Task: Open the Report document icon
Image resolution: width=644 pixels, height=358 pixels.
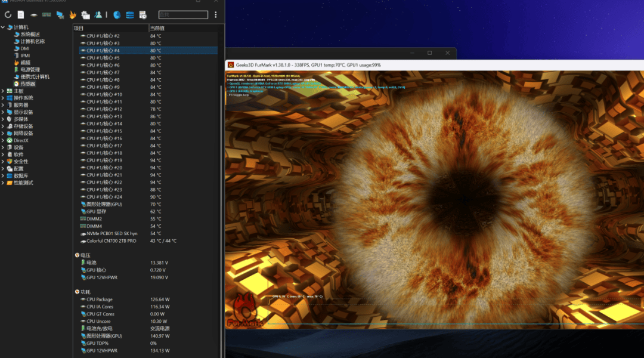Action: 20,15
